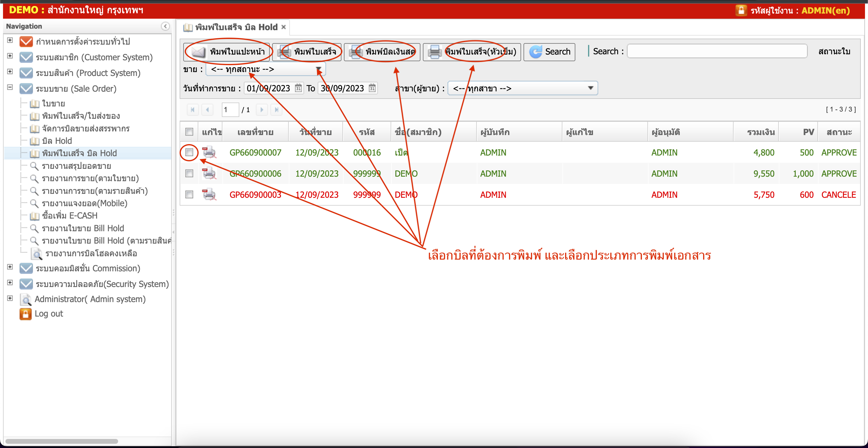Click the Search refresh button
Screen dimensions: 868x448
549,52
